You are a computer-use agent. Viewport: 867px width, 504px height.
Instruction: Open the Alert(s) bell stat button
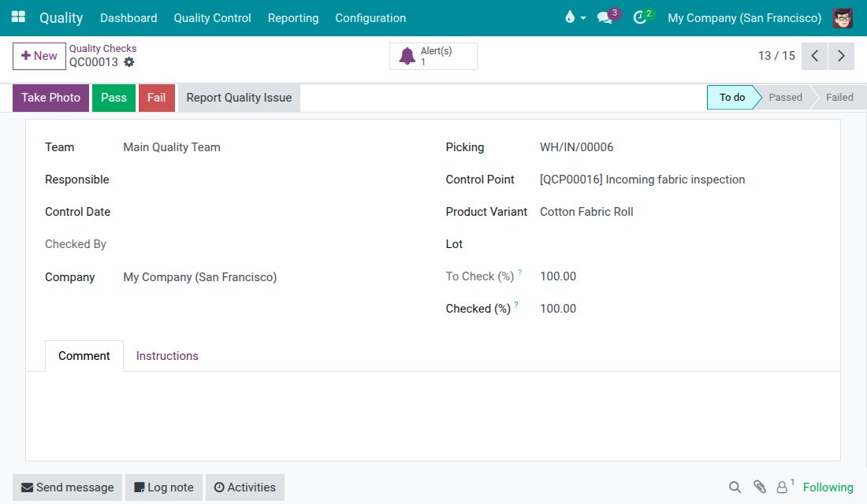pos(433,57)
